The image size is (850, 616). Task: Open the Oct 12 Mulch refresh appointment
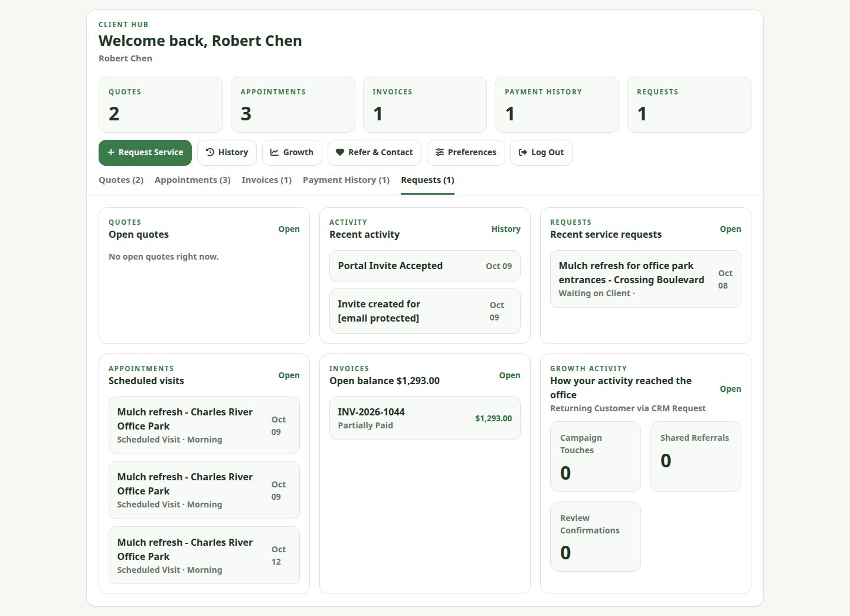click(204, 555)
